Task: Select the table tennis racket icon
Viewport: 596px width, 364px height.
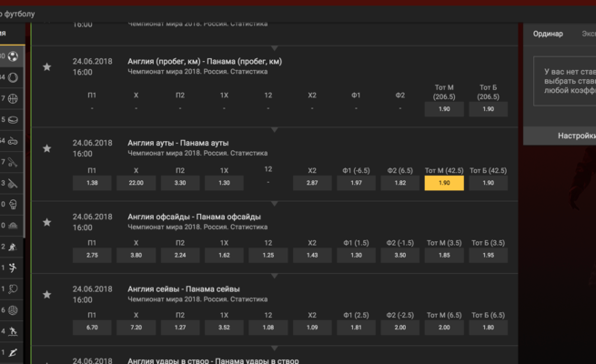Action: tap(13, 288)
